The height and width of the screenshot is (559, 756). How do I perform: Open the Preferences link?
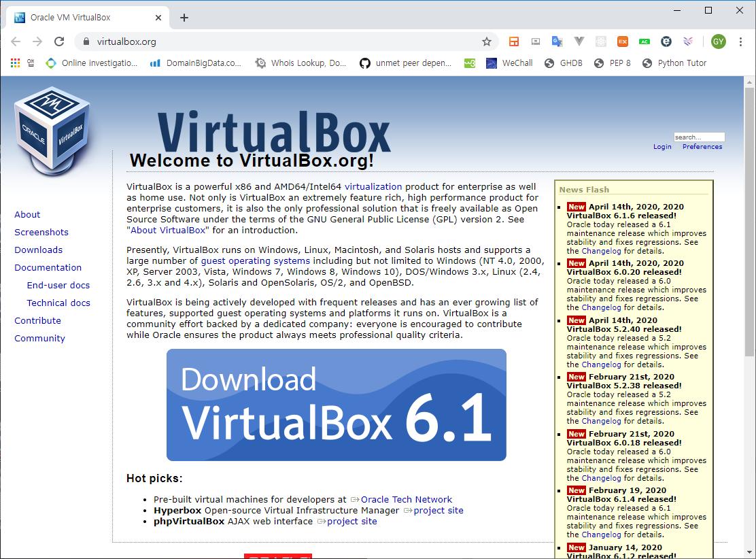coord(702,147)
